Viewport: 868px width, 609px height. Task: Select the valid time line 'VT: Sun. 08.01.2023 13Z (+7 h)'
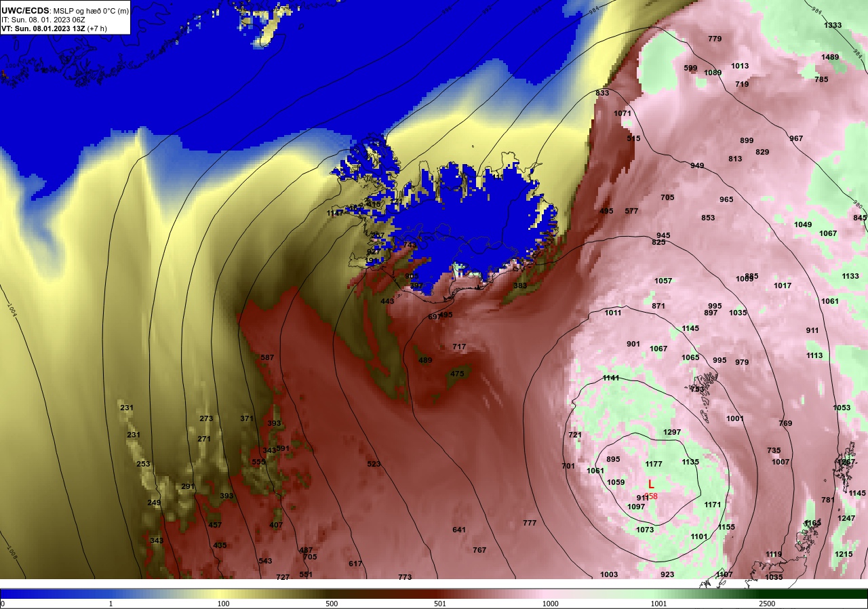(55, 29)
